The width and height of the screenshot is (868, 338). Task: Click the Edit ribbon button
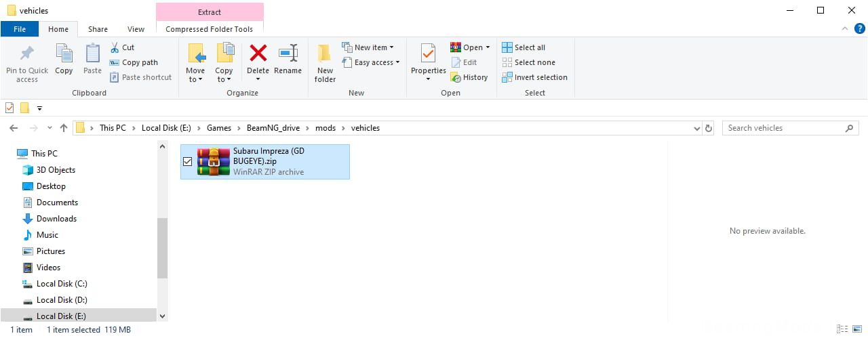click(x=465, y=62)
